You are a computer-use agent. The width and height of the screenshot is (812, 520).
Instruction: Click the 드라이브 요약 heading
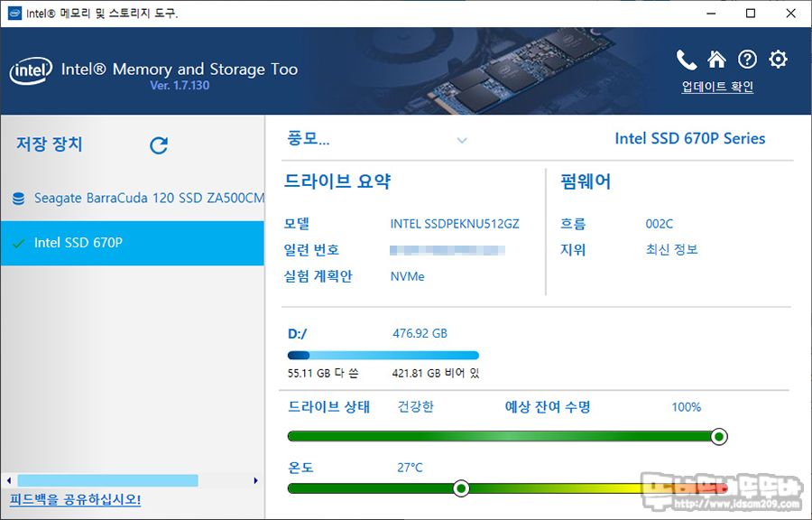[x=337, y=181]
